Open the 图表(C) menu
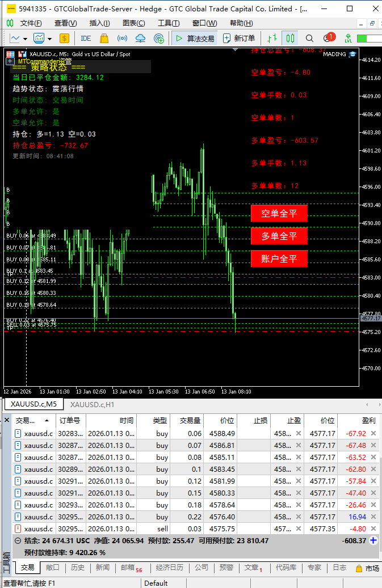This screenshot has height=588, width=382. 134,23
